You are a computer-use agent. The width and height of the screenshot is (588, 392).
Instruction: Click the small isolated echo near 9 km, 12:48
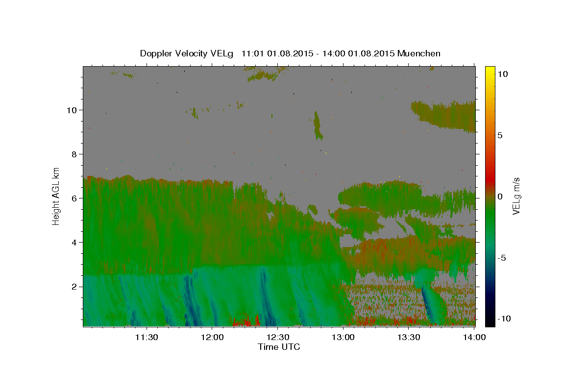pos(318,125)
